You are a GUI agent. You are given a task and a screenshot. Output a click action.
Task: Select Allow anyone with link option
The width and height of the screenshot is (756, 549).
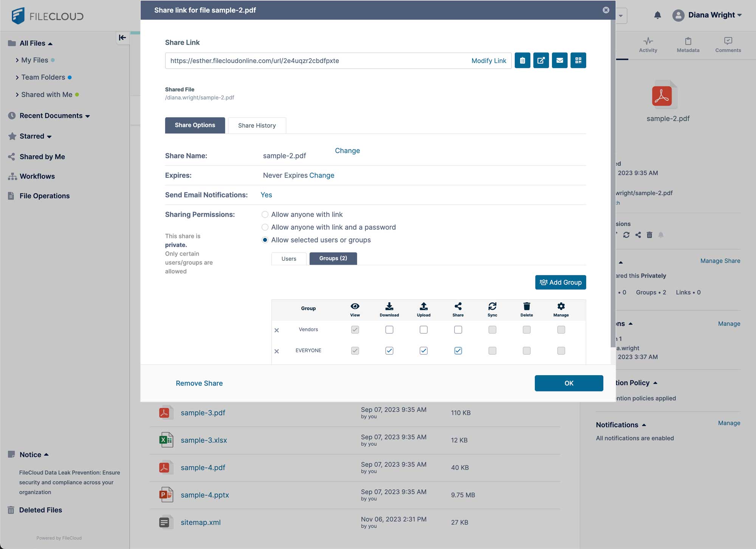point(265,214)
